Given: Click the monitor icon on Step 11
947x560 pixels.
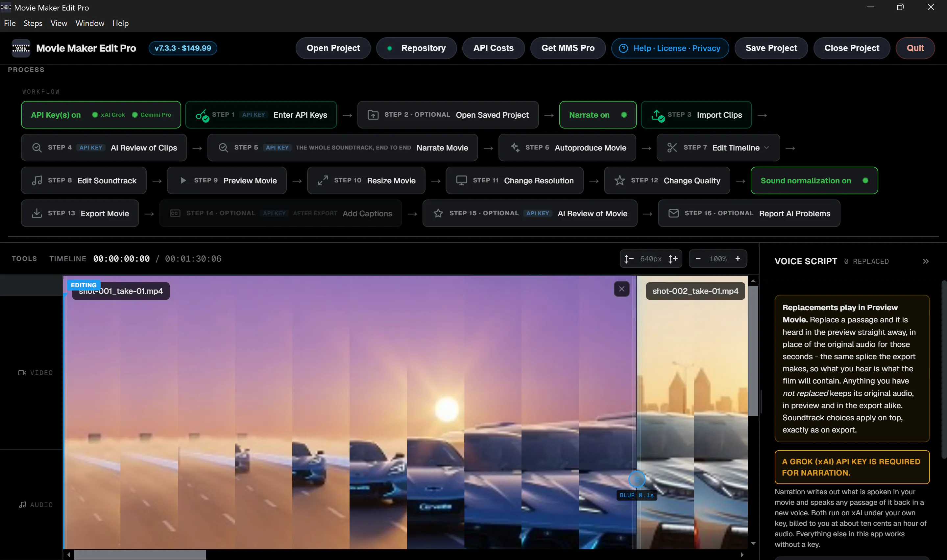Looking at the screenshot, I should [x=461, y=180].
